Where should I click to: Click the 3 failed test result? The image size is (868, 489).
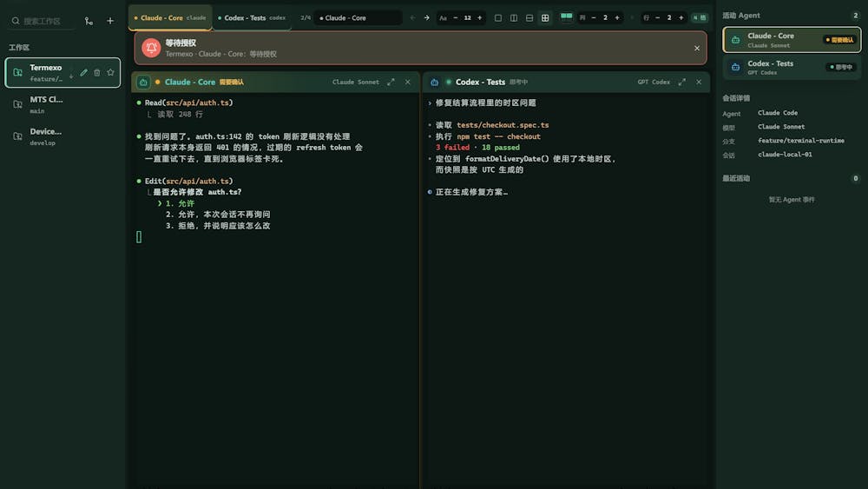tap(452, 148)
